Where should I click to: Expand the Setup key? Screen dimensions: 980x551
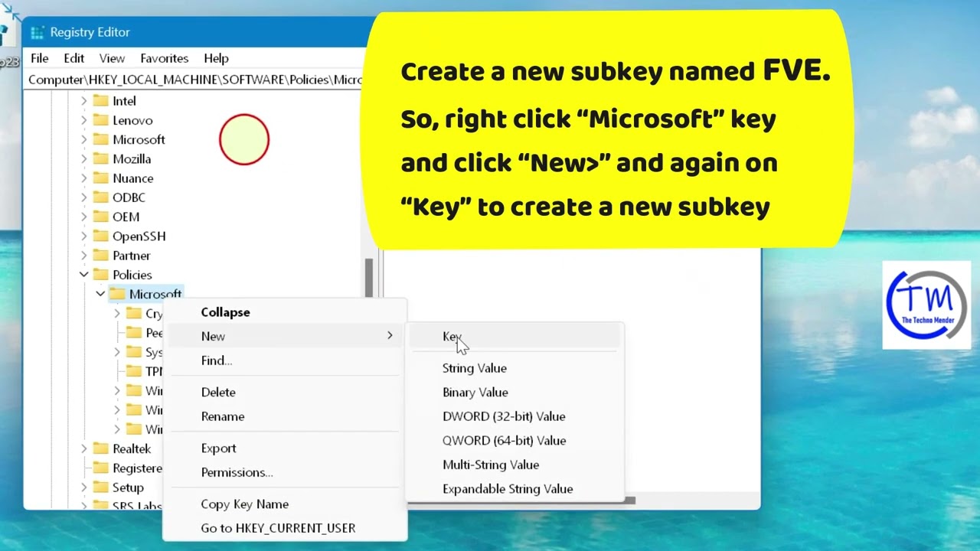point(83,487)
